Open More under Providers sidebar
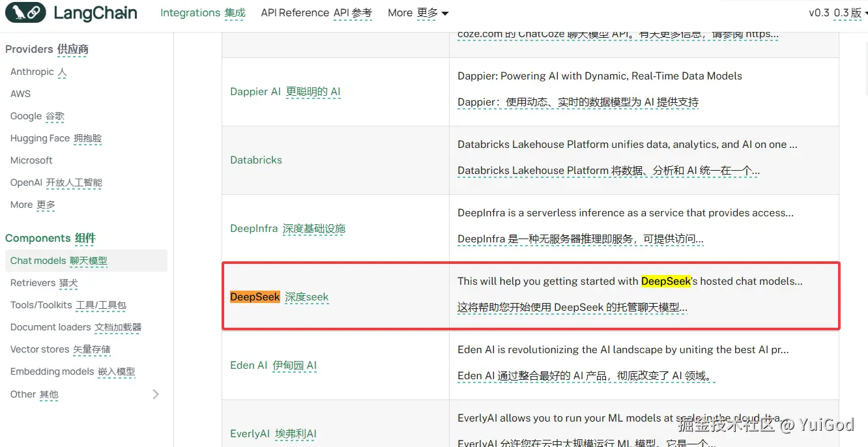Viewport: 868px width, 447px height. coord(33,205)
